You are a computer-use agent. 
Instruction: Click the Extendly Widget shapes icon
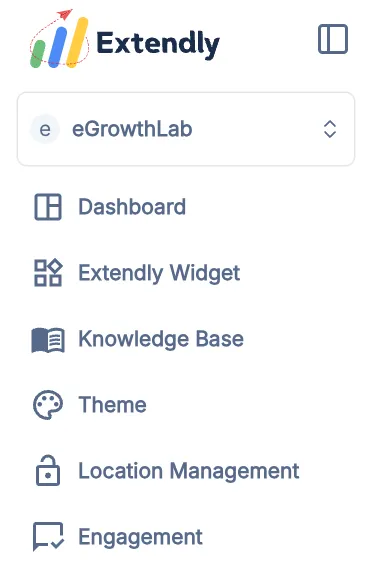[48, 273]
